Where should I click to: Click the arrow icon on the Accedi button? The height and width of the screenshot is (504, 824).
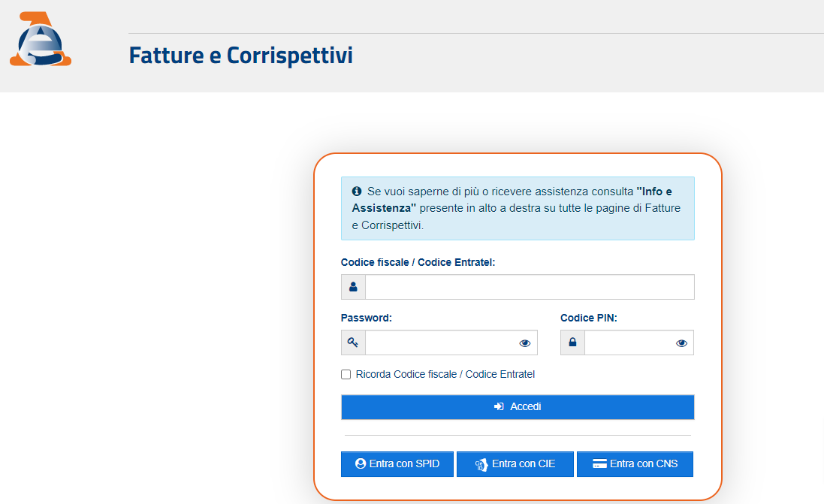[500, 407]
